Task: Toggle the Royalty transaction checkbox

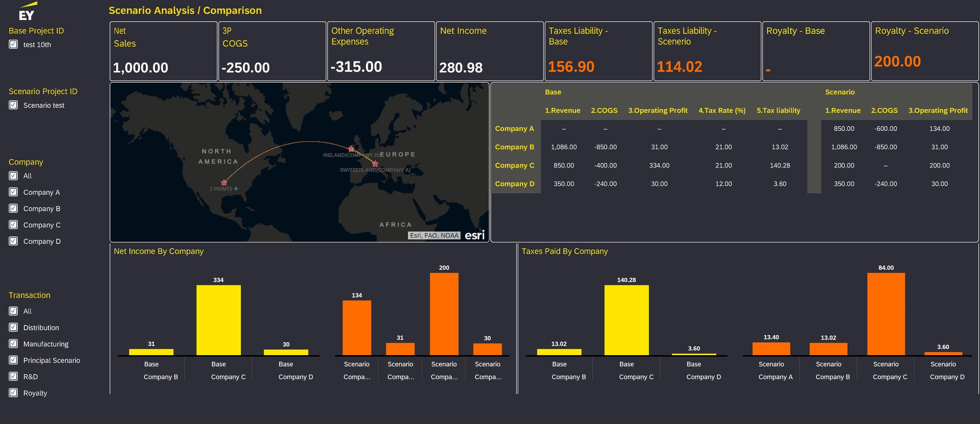Action: click(x=13, y=393)
